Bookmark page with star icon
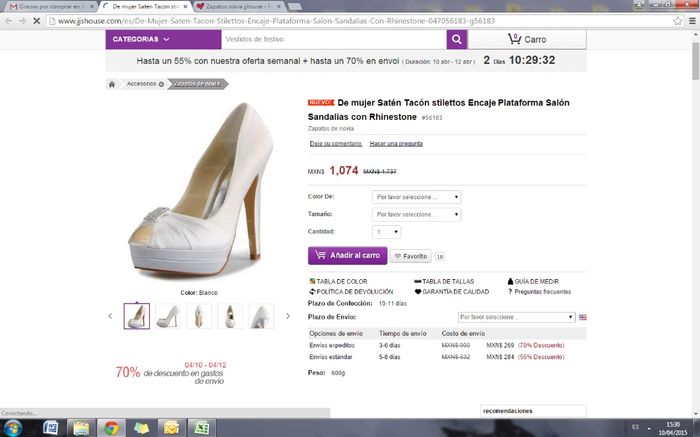Screen dimensions: 700x437 click(x=678, y=21)
